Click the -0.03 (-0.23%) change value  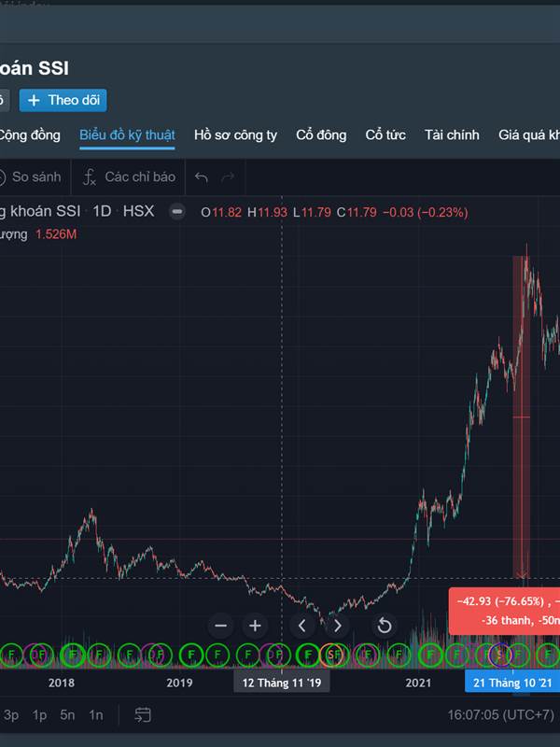[426, 212]
